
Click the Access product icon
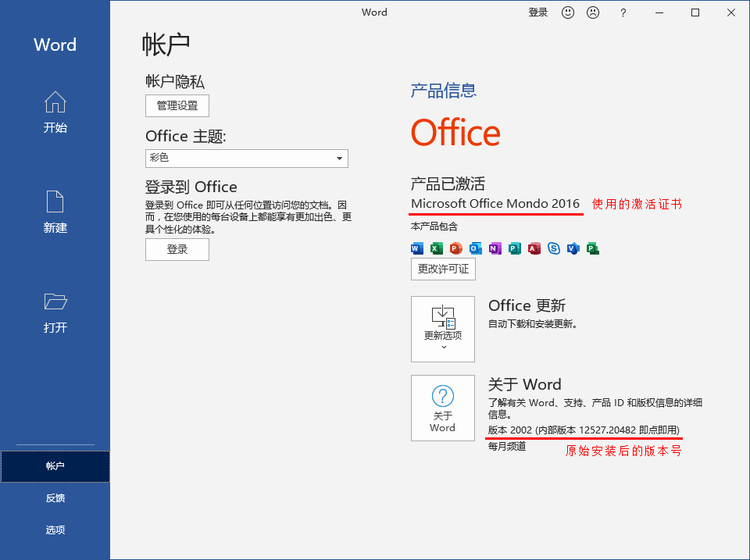coord(534,248)
